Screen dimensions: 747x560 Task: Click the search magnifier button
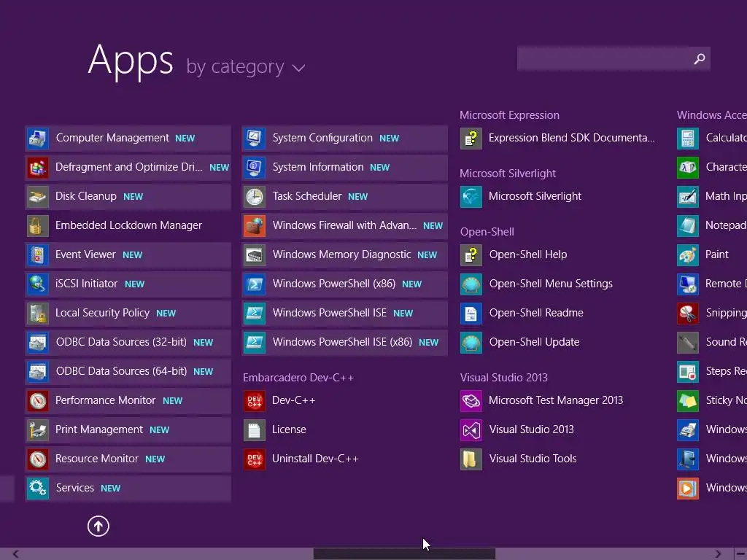tap(700, 58)
